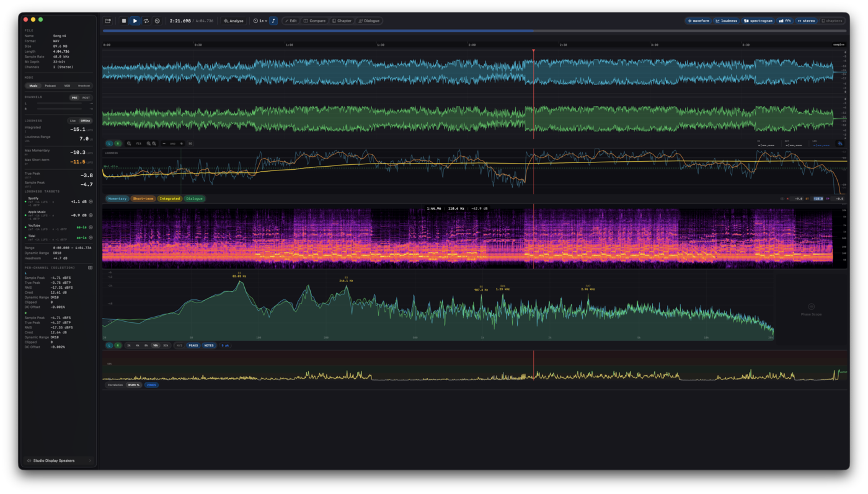This screenshot has height=494, width=868.
Task: Open the Compare button in toolbar
Action: [314, 21]
